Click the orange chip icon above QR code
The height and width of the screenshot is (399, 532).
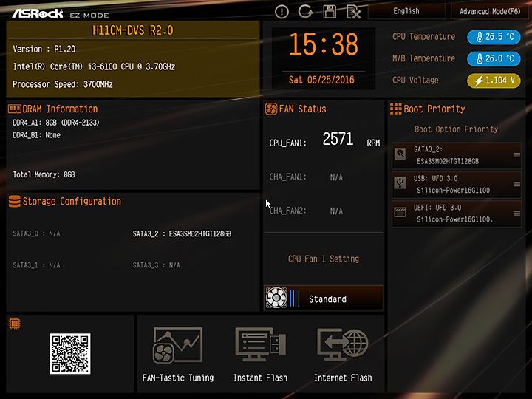click(x=15, y=324)
